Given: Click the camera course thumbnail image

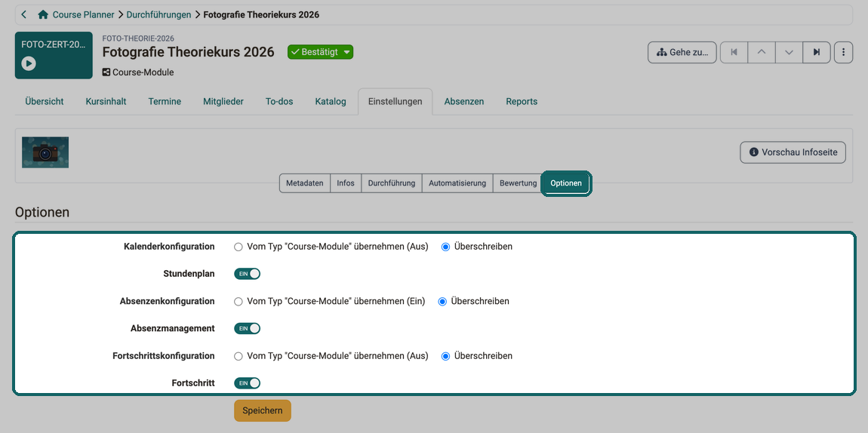Looking at the screenshot, I should (x=45, y=152).
